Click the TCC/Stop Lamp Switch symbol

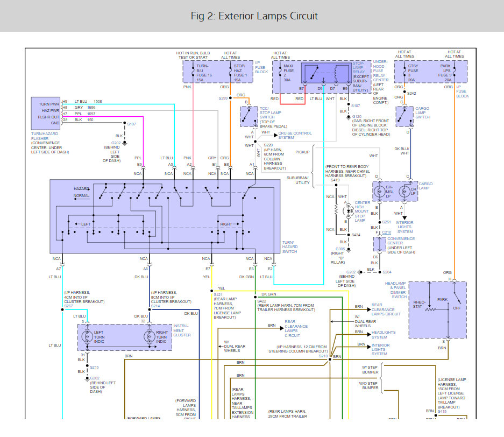249,117
